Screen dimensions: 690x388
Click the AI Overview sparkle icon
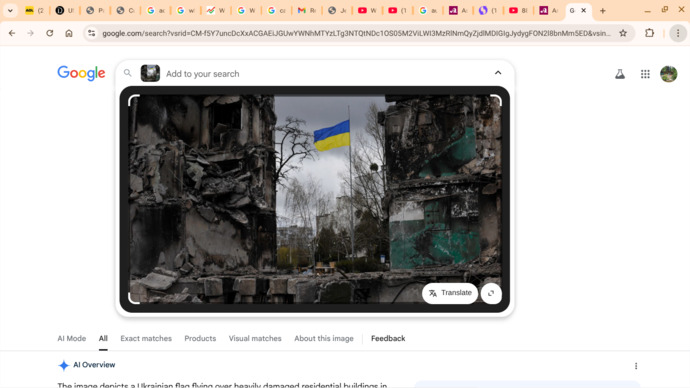pyautogui.click(x=63, y=365)
